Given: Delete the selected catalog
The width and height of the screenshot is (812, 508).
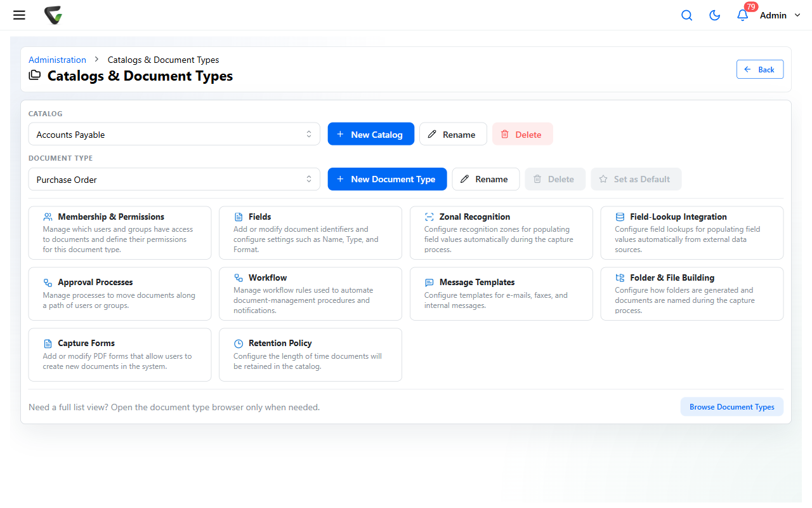Looking at the screenshot, I should [x=522, y=134].
